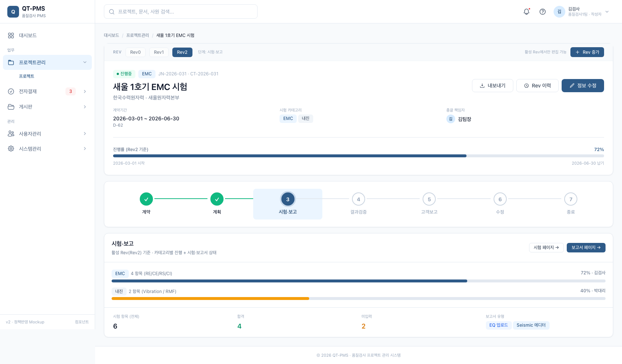Click the 진행률 72% progress bar
This screenshot has width=622, height=364.
359,156
